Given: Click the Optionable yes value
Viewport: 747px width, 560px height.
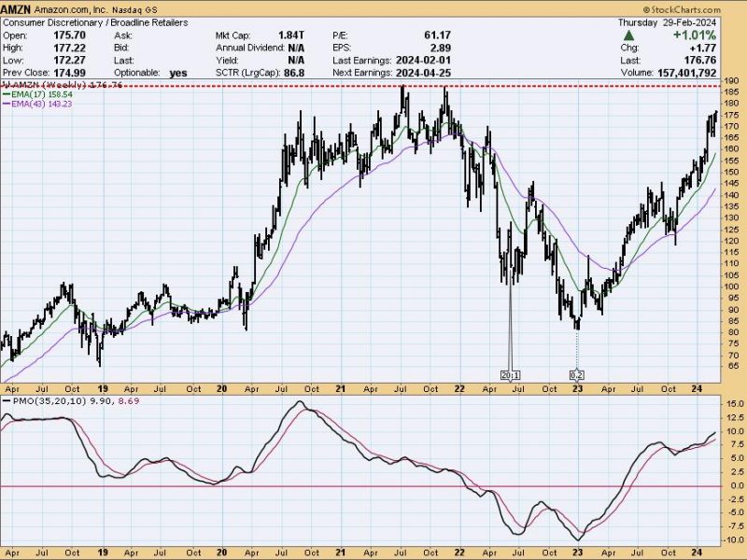Looking at the screenshot, I should pos(178,74).
